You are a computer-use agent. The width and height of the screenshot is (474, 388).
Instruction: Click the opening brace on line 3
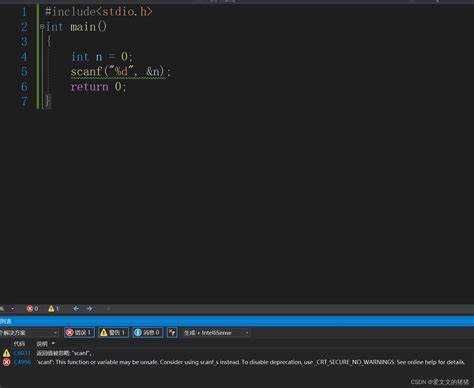(x=49, y=42)
